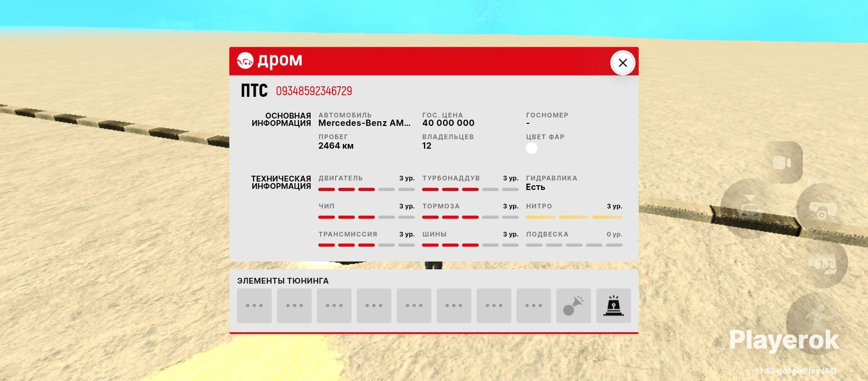Click the state price 40 000 000

click(448, 123)
